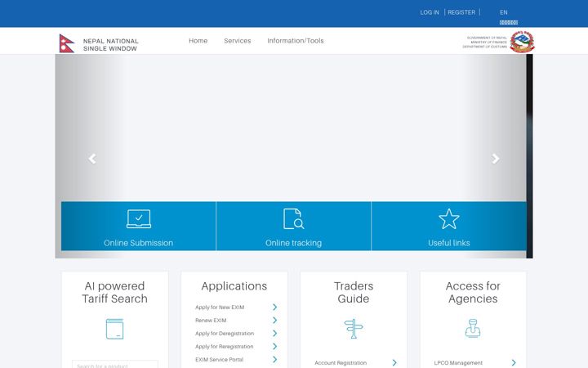Click the product search input field
588x368 pixels.
click(x=115, y=364)
